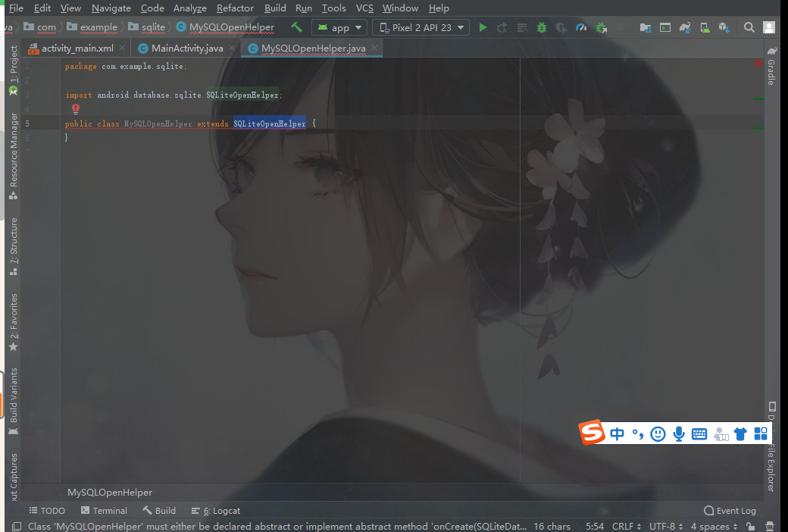Open the Profiler gauge icon

point(581,27)
